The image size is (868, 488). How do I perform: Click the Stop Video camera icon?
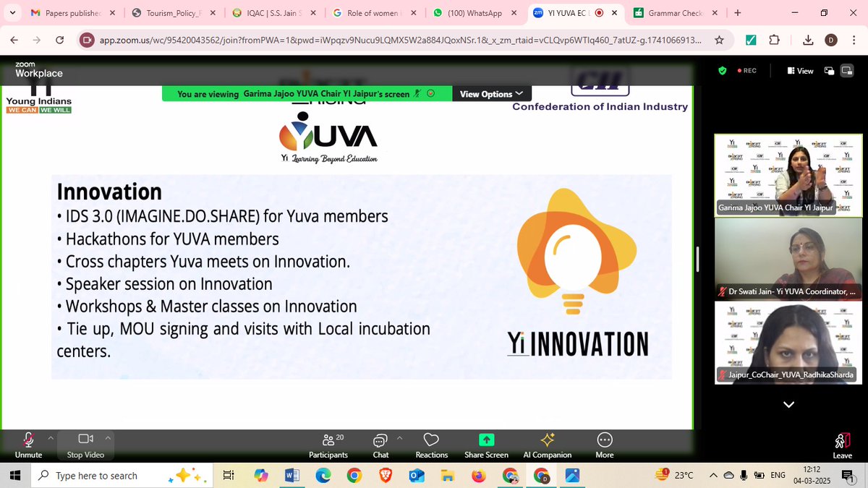(x=85, y=439)
